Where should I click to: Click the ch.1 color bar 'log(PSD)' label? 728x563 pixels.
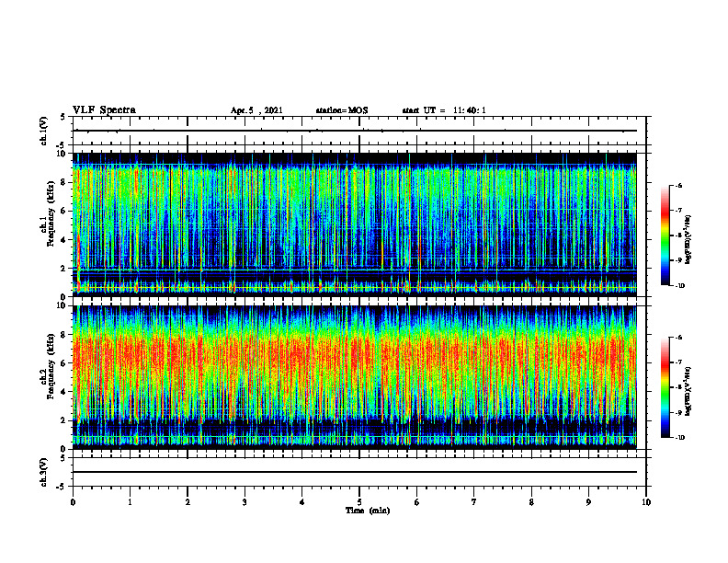688,239
